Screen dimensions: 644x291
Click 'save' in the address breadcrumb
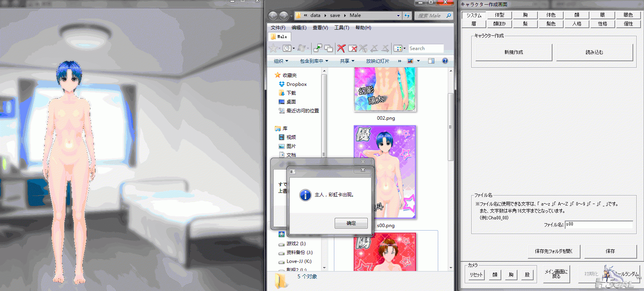click(x=335, y=16)
